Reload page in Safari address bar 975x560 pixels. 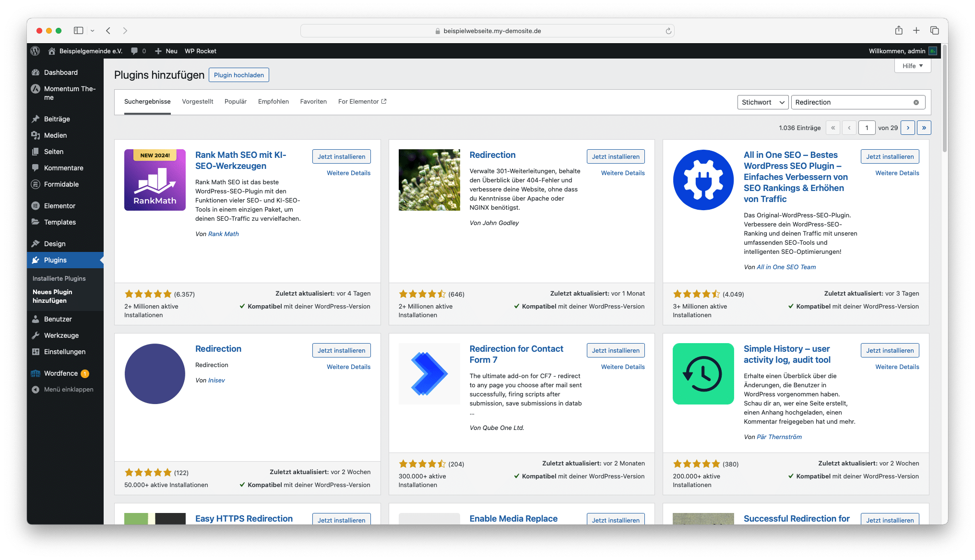[x=668, y=31]
